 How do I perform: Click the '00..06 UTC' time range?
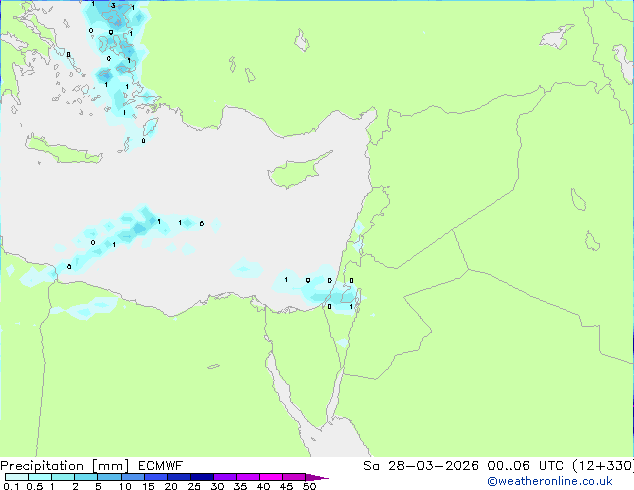click(525, 466)
